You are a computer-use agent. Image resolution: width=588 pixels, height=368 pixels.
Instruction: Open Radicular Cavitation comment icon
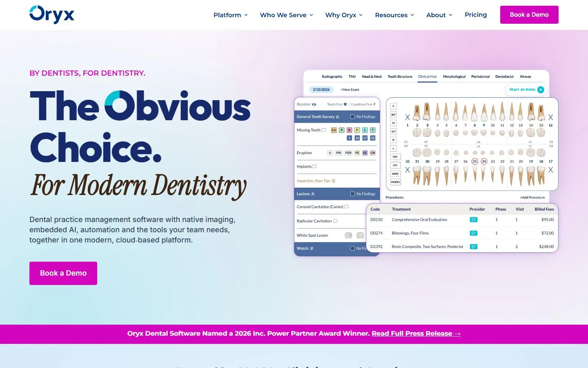[335, 221]
